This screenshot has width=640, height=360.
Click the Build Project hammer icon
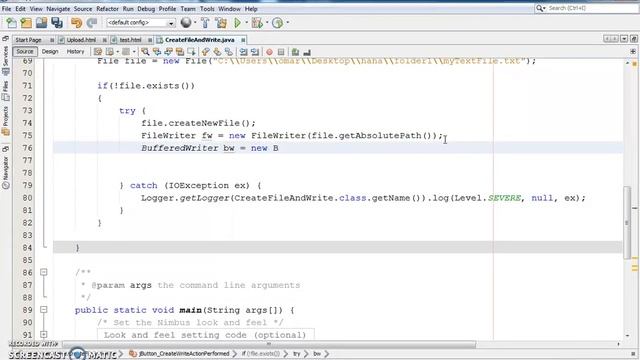[205, 23]
